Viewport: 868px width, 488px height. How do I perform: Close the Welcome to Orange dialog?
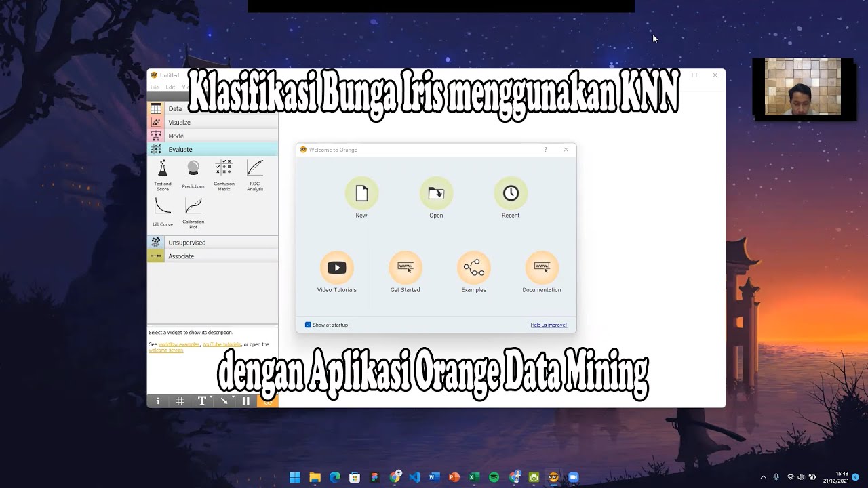click(566, 150)
